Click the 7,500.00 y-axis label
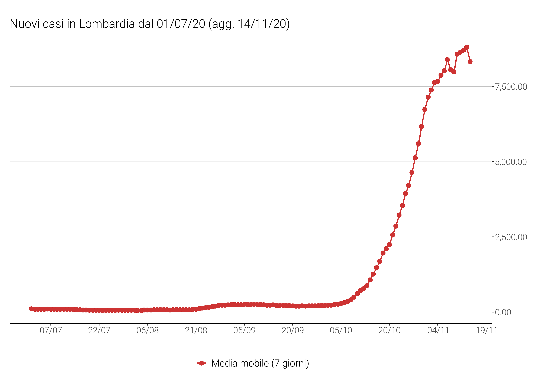 [x=511, y=87]
